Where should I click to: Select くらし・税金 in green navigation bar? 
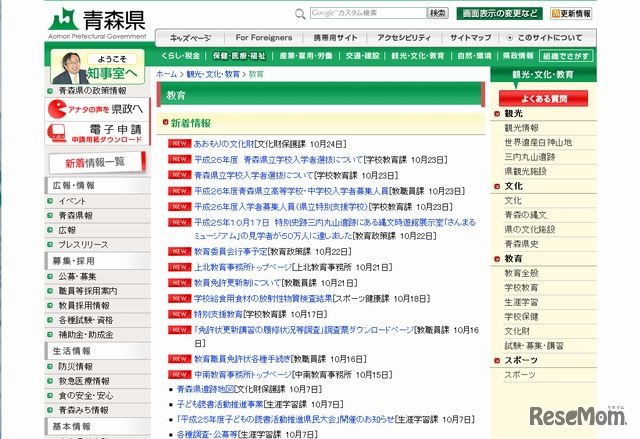[180, 56]
